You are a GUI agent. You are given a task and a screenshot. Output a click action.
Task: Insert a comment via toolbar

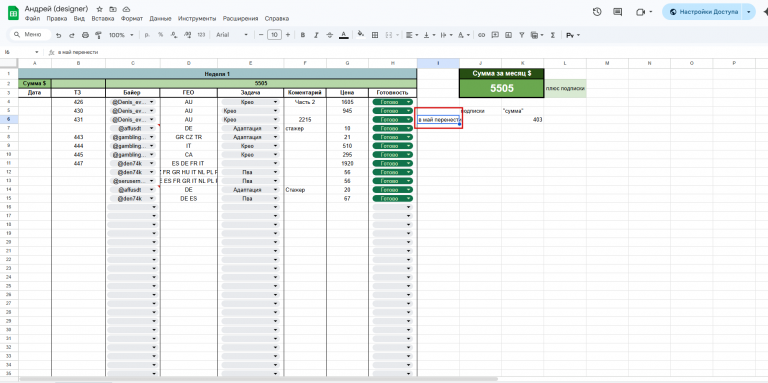[495, 35]
